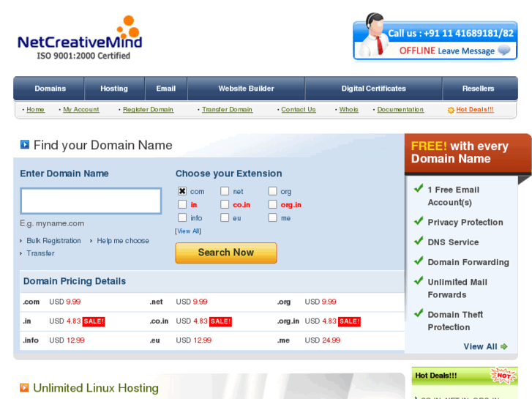Open the Transfer link under the domain field
The height and width of the screenshot is (399, 532).
pyautogui.click(x=40, y=253)
